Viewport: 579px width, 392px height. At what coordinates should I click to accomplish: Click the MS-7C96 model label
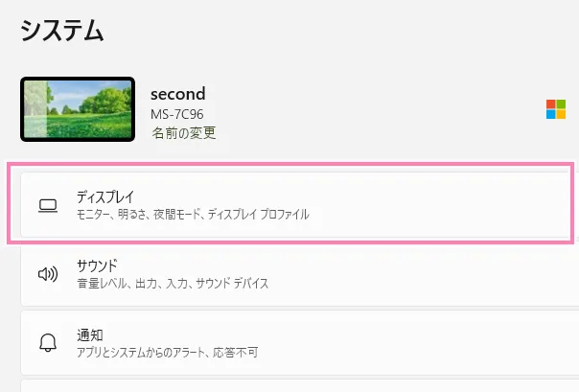click(180, 115)
